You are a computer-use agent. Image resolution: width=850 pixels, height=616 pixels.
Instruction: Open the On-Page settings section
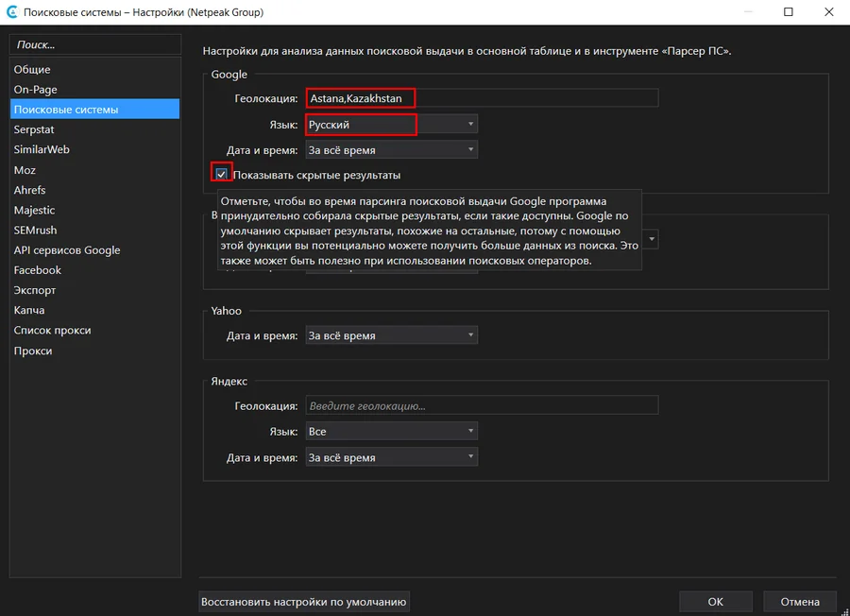coord(94,90)
